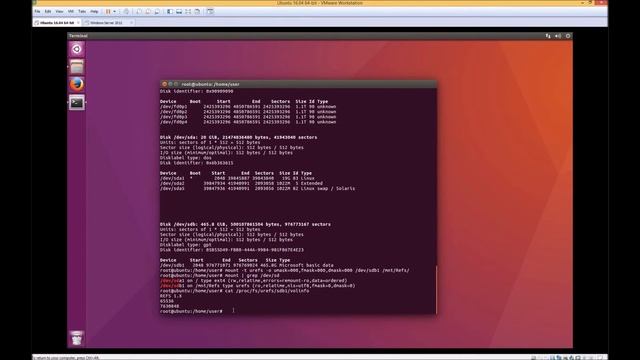Open the snapshot manager toolbar icon
Viewport: 640px width, 360px height.
157,11
